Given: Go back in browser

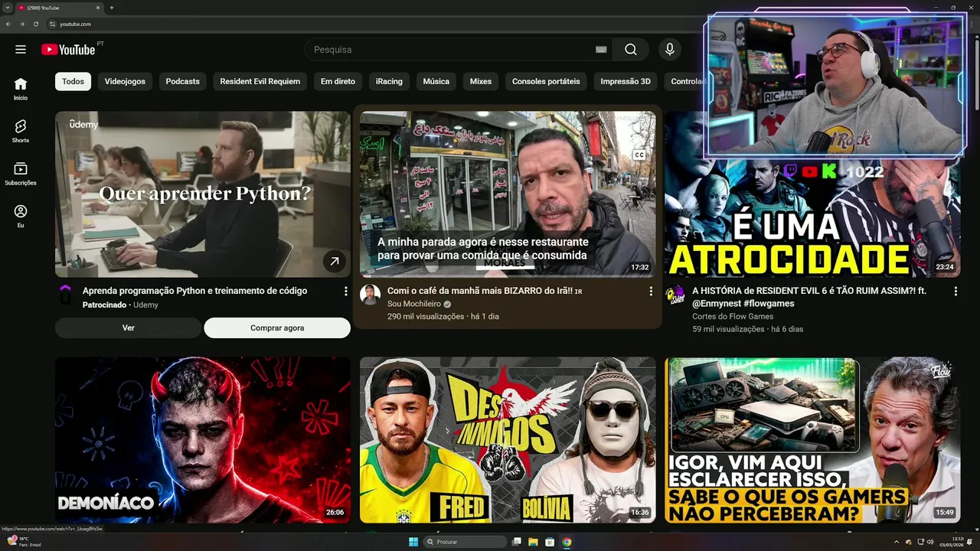Looking at the screenshot, I should pos(8,24).
